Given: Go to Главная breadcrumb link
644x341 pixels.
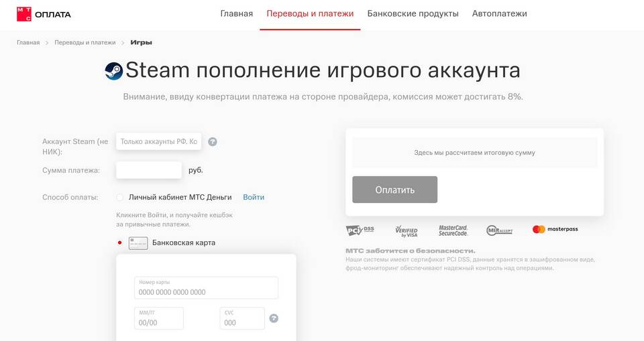Looking at the screenshot, I should [28, 42].
